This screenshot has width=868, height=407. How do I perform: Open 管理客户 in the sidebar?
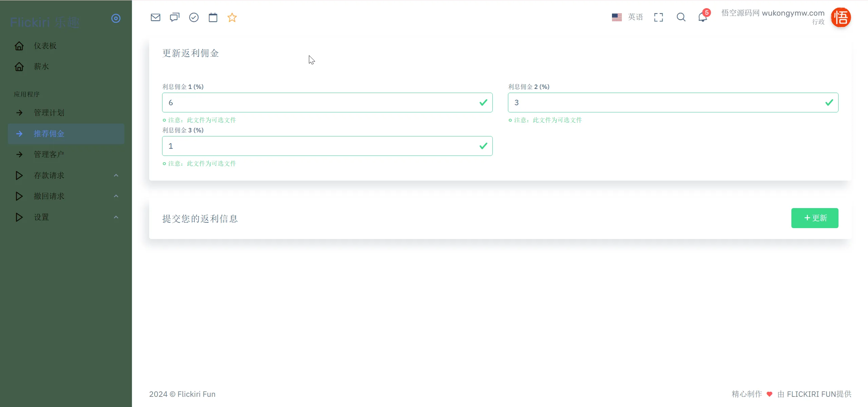tap(49, 154)
